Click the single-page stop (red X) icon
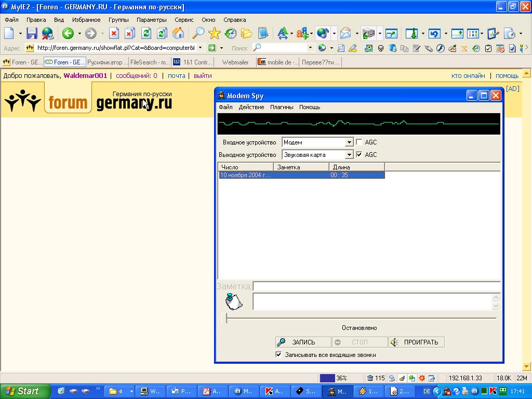Image resolution: width=532 pixels, height=399 pixels. coord(114,33)
